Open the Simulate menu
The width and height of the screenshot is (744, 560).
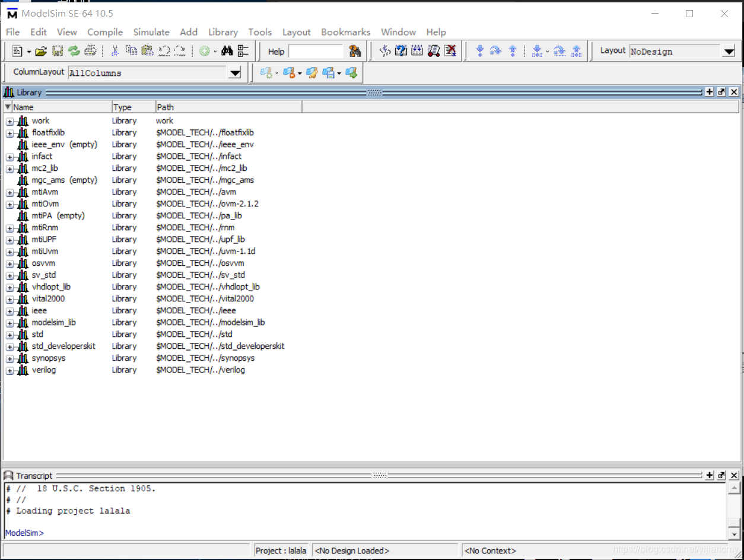[151, 32]
